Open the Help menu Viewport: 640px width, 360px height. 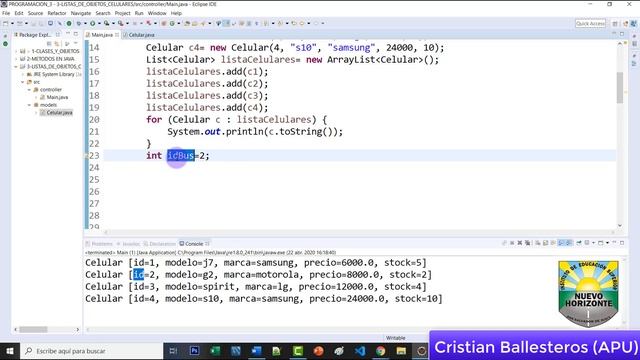click(176, 13)
